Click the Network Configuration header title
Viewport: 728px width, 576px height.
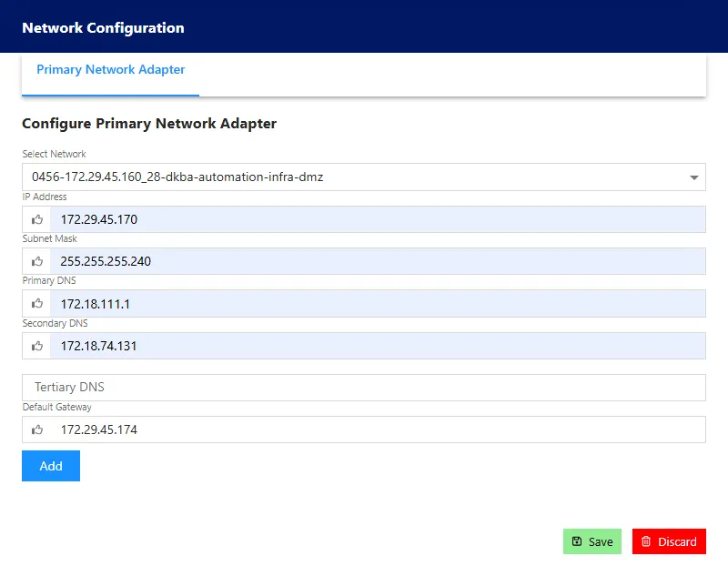103,28
